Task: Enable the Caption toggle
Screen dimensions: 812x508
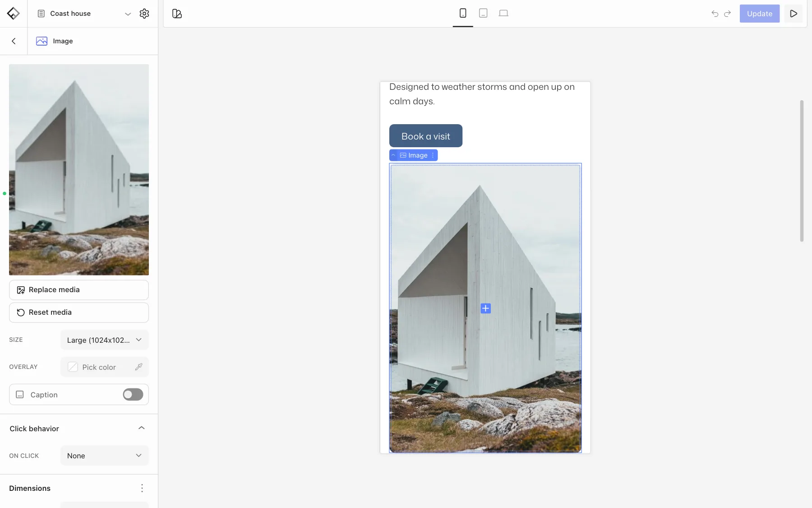Action: point(133,395)
